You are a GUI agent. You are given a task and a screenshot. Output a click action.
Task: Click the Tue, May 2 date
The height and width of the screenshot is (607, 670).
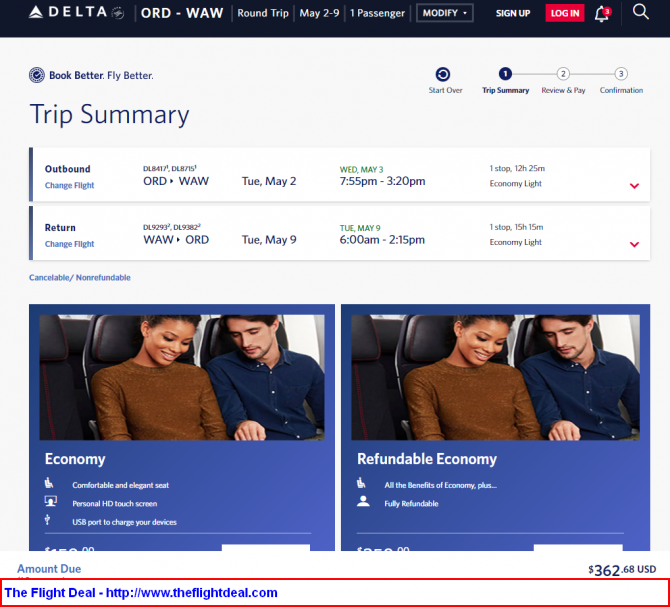[x=269, y=181]
